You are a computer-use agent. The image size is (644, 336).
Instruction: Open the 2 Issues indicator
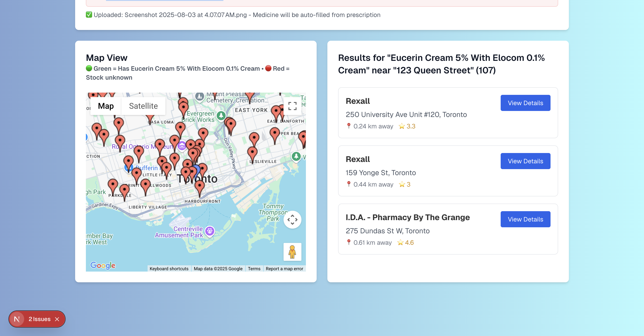pyautogui.click(x=39, y=319)
